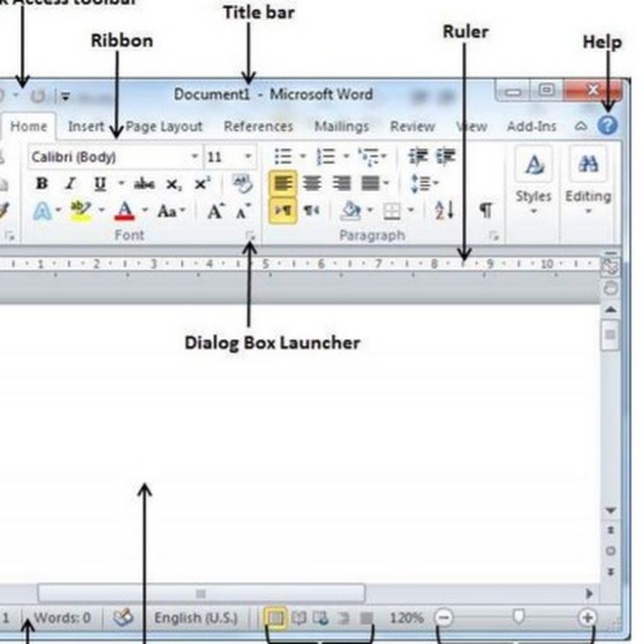
Task: Click the Clear Formatting icon
Action: point(243,183)
